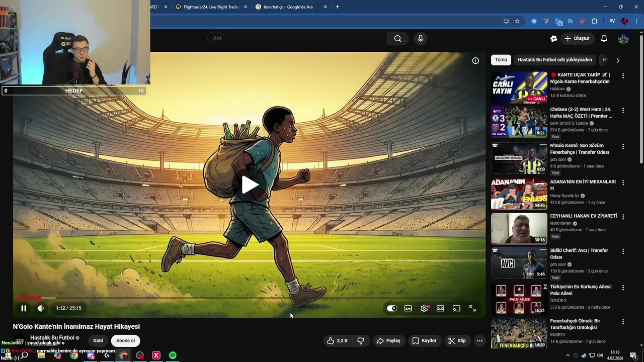Close the Flightradar24 tab
Screen dimensions: 644x362
click(246, 7)
